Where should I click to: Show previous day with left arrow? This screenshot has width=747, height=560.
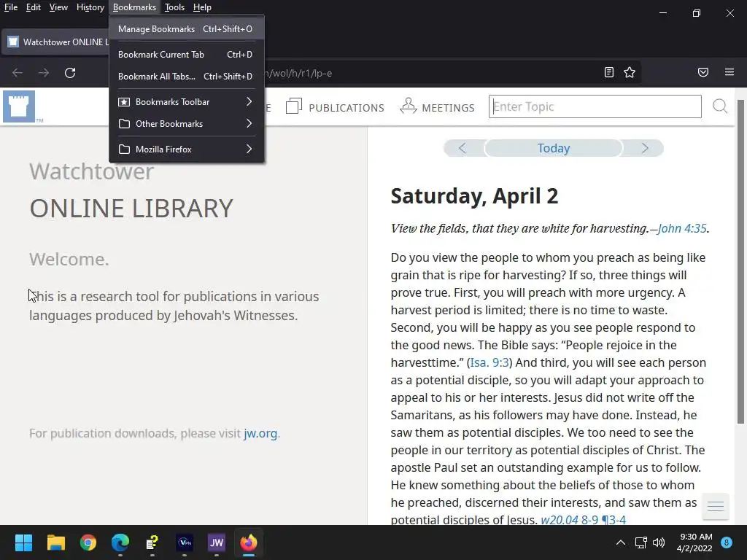click(x=462, y=148)
